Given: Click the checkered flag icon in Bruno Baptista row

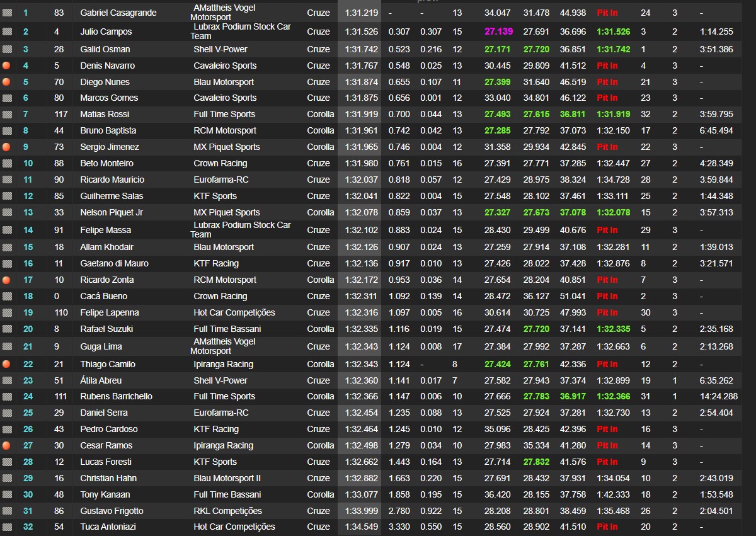Looking at the screenshot, I should (7, 130).
